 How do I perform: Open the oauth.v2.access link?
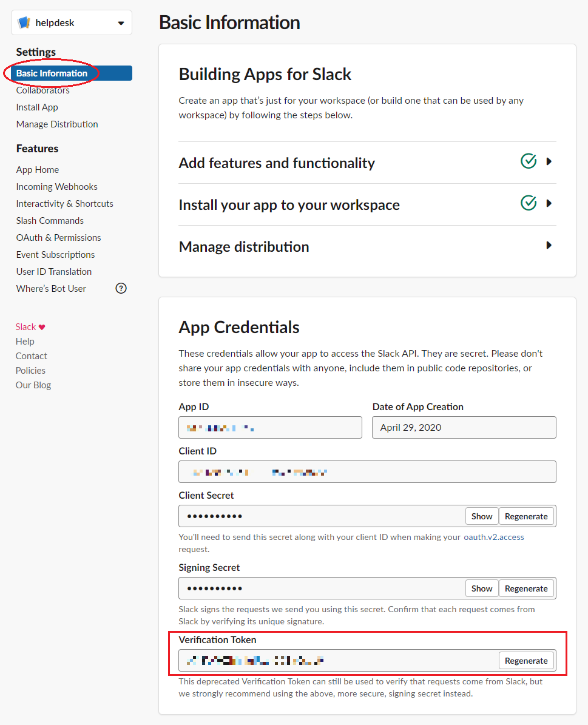tap(493, 538)
